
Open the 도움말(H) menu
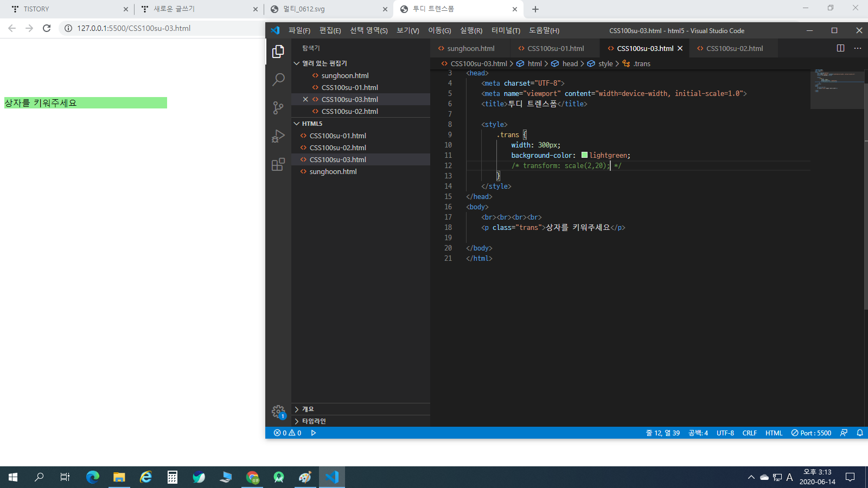click(x=544, y=30)
